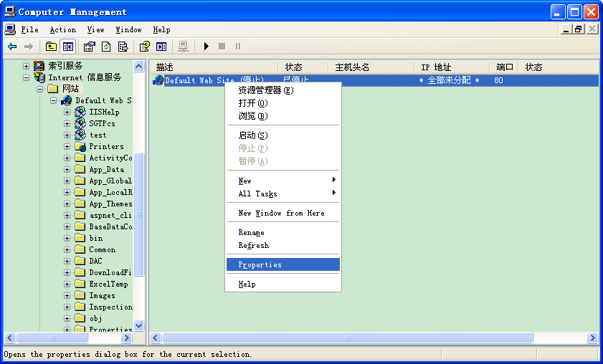Image resolution: width=603 pixels, height=364 pixels.
Task: Click the Help toolbar icon
Action: (x=145, y=47)
